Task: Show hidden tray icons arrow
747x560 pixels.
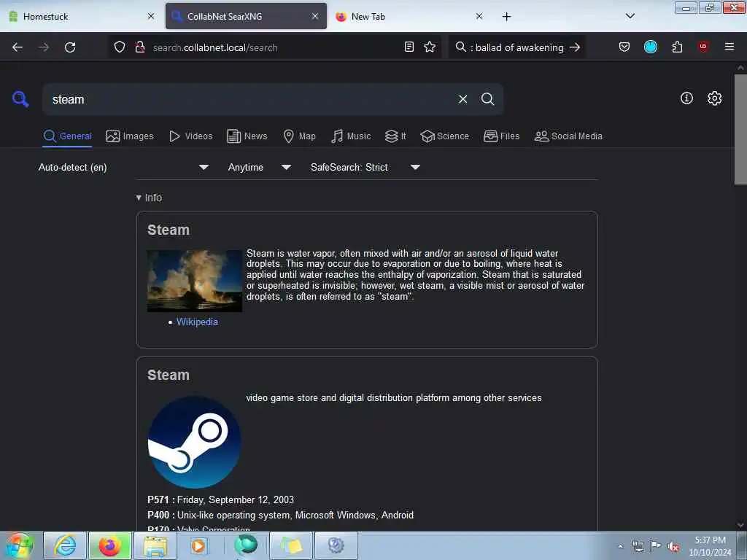Action: [620, 546]
